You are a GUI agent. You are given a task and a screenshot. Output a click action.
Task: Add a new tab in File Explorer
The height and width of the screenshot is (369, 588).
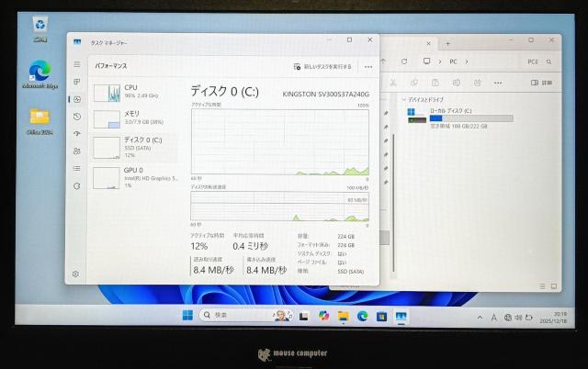click(x=447, y=44)
